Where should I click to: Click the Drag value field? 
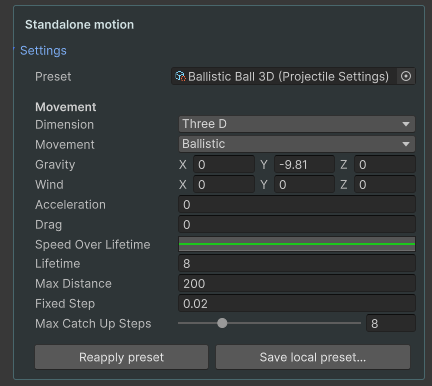pos(297,224)
